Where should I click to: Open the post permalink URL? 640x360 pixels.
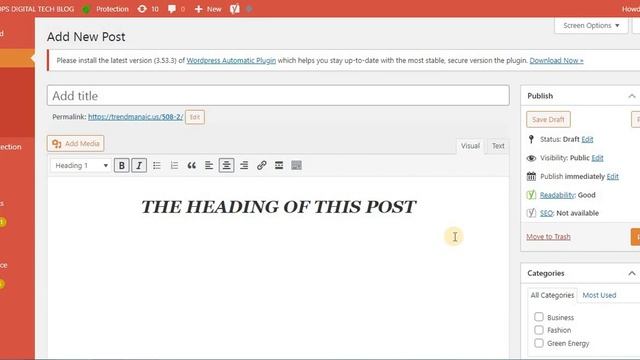(136, 117)
